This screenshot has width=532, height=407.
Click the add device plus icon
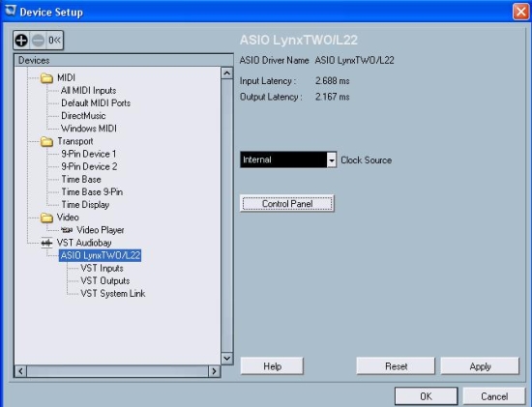pyautogui.click(x=21, y=41)
